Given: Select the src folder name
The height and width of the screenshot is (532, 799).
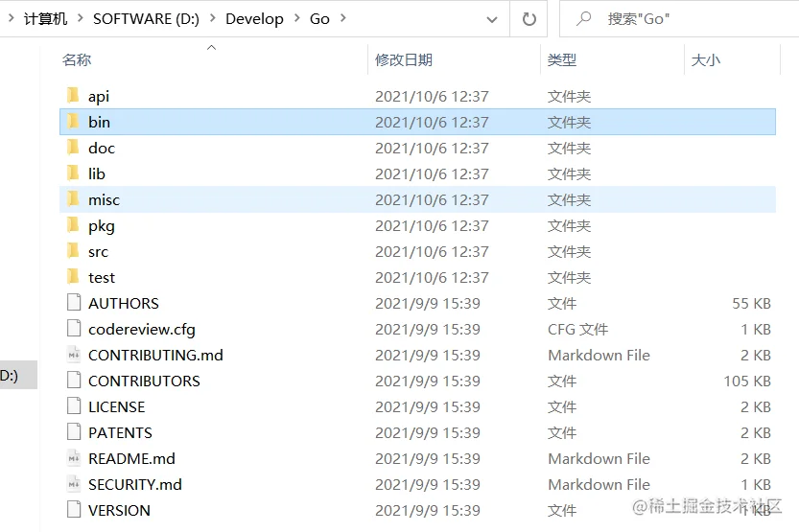Looking at the screenshot, I should click(x=98, y=251).
